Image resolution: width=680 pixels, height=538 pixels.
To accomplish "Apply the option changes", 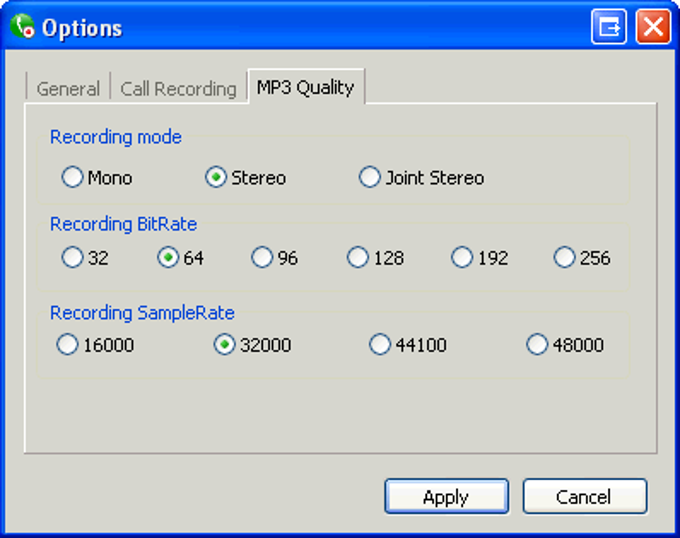I will (446, 496).
